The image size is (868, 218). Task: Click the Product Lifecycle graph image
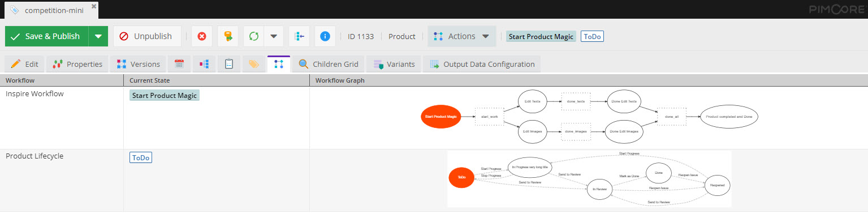pyautogui.click(x=589, y=179)
